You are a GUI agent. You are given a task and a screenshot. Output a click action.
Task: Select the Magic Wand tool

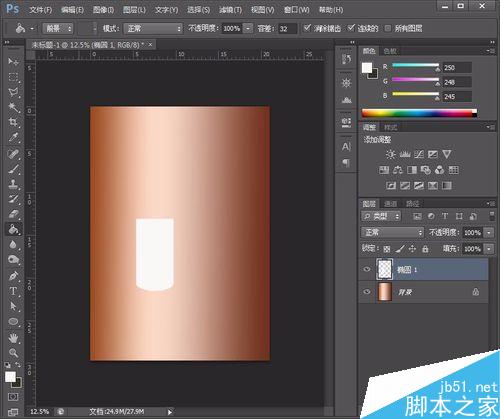point(13,107)
